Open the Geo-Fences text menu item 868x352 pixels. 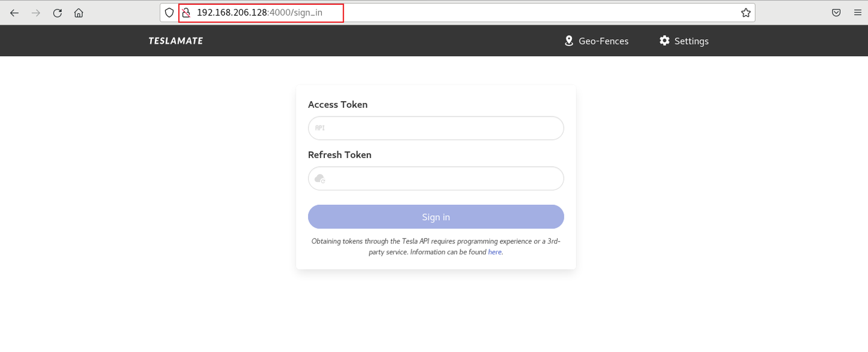tap(603, 41)
